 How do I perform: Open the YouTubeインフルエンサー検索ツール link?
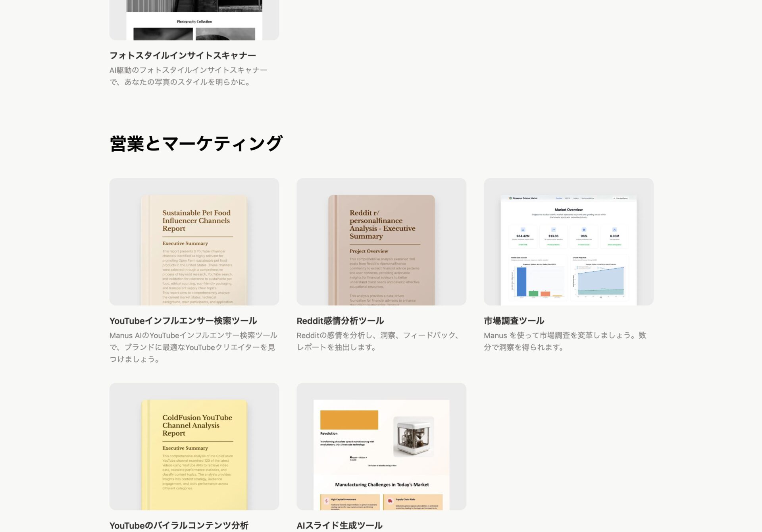coord(183,321)
